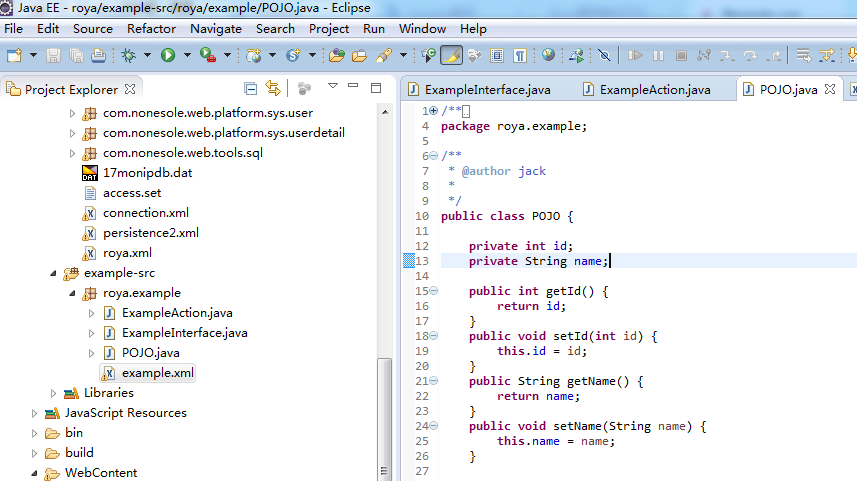Click the Open Task briefcase icon
Viewport: 857px width, 481px height.
tap(360, 55)
